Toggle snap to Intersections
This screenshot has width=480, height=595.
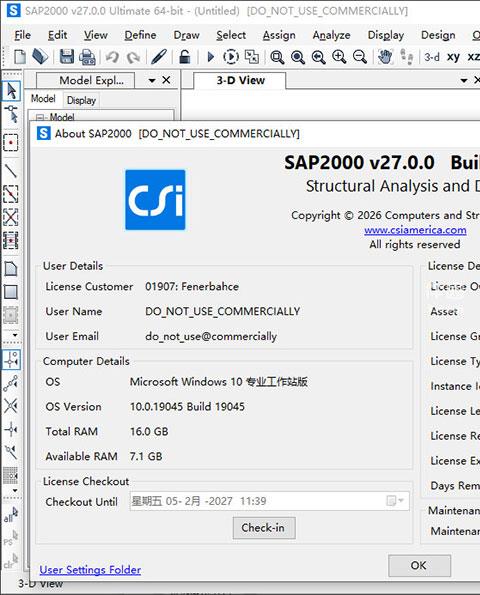11,406
